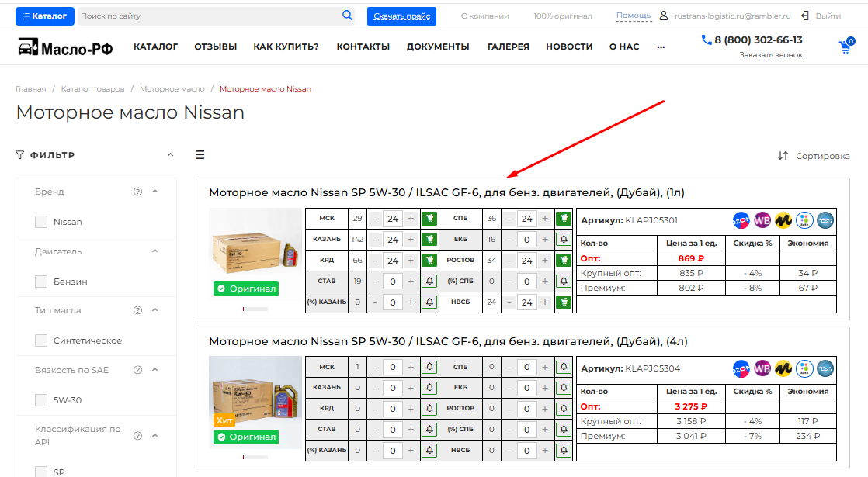Open the Ozon marketplace icon for article KLAPJ05304

tap(741, 368)
